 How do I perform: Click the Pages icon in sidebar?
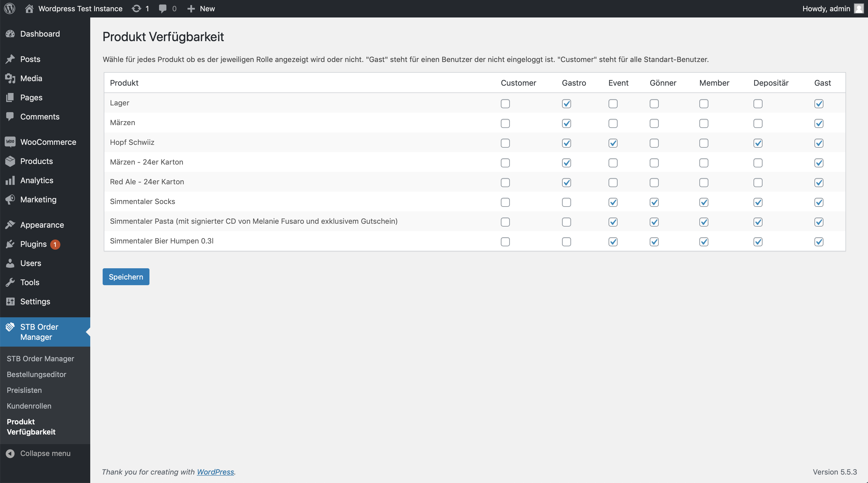10,97
